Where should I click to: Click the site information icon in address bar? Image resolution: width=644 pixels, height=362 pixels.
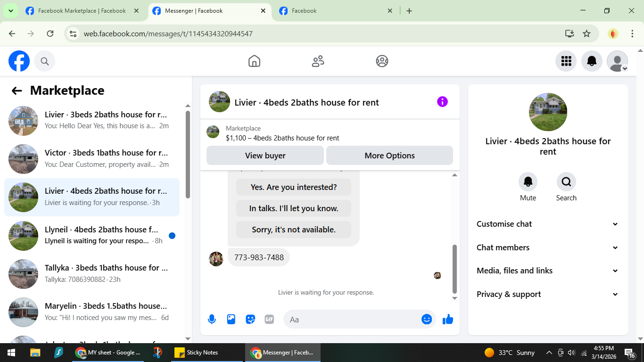[73, 33]
